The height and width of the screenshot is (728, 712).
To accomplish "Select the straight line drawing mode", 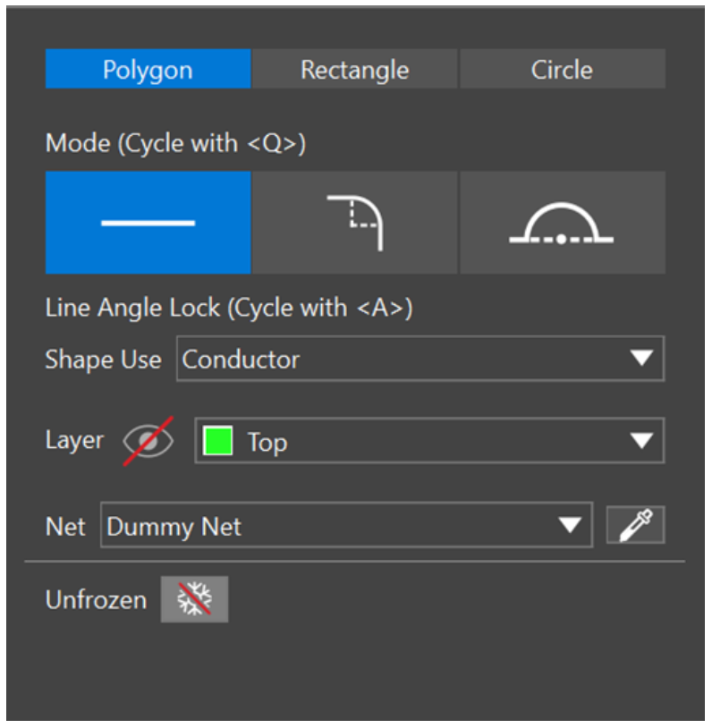I will tap(148, 223).
